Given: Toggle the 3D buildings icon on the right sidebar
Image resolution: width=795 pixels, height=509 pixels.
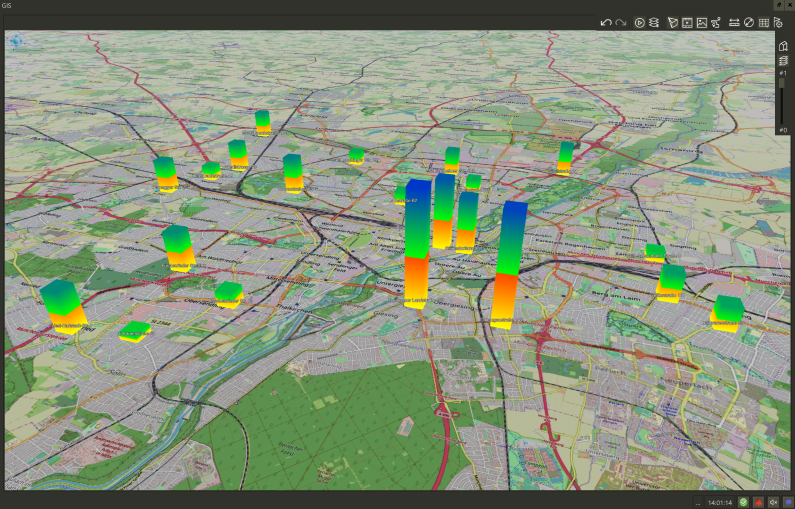Looking at the screenshot, I should coord(783,46).
